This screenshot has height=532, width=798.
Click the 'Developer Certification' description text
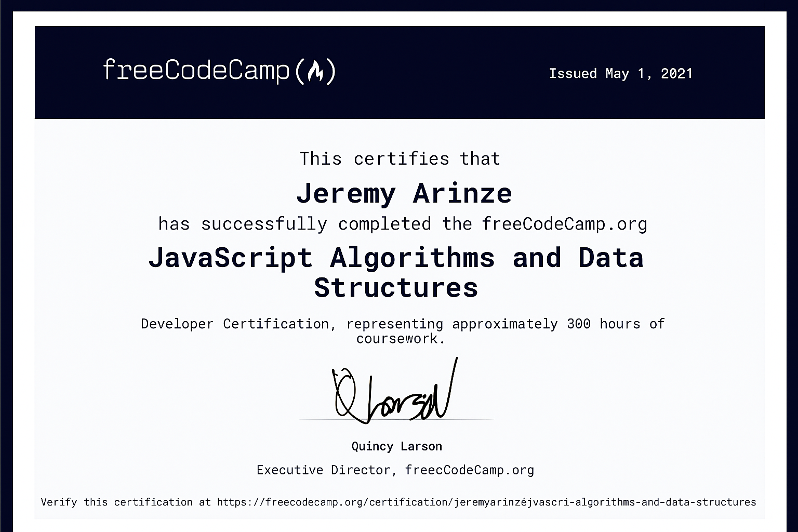234,324
